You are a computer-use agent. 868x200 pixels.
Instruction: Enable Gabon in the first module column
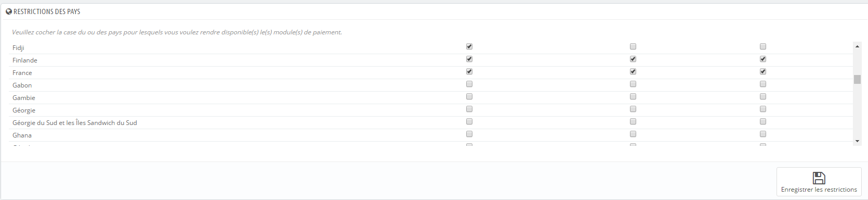(469, 84)
